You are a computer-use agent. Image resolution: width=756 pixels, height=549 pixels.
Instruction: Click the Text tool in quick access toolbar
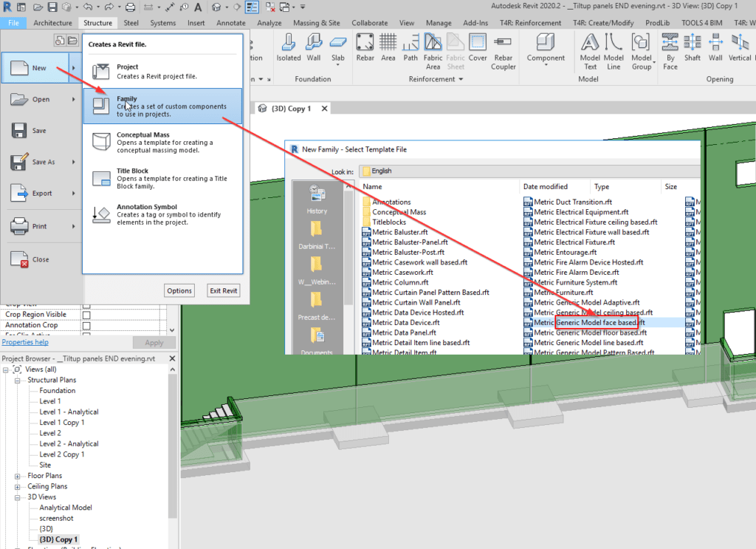tap(198, 7)
